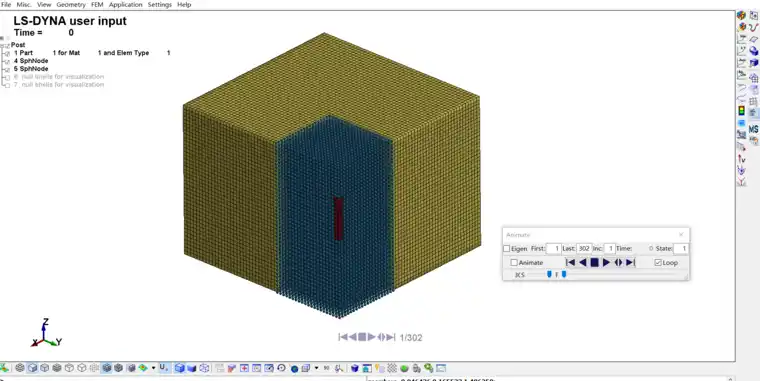760x381 pixels.
Task: Open the Application menu
Action: coord(126,4)
